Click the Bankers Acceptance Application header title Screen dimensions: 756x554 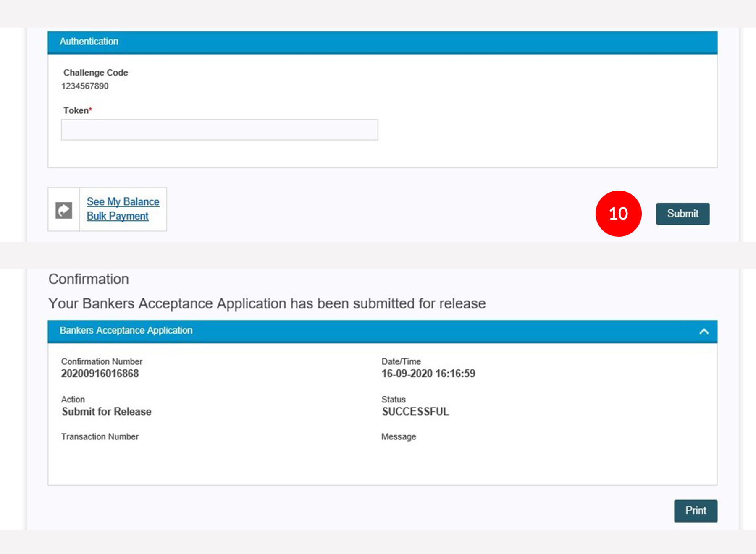[x=126, y=331]
